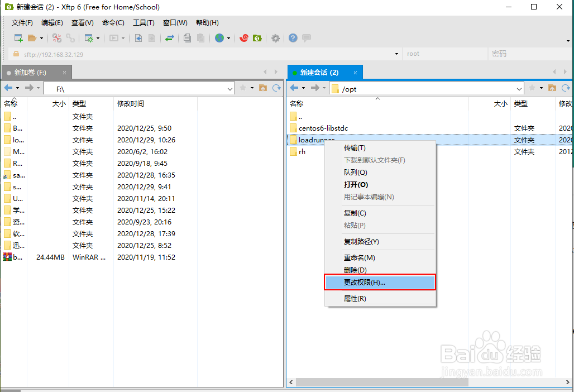Viewport: 574px width, 392px height.
Task: Open the 窗口(W) menu
Action: point(175,23)
